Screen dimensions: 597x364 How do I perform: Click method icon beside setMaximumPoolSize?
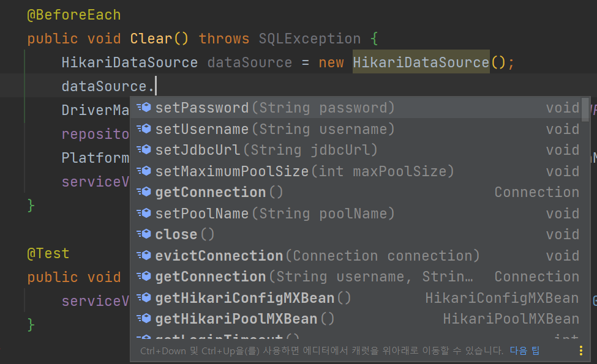144,171
